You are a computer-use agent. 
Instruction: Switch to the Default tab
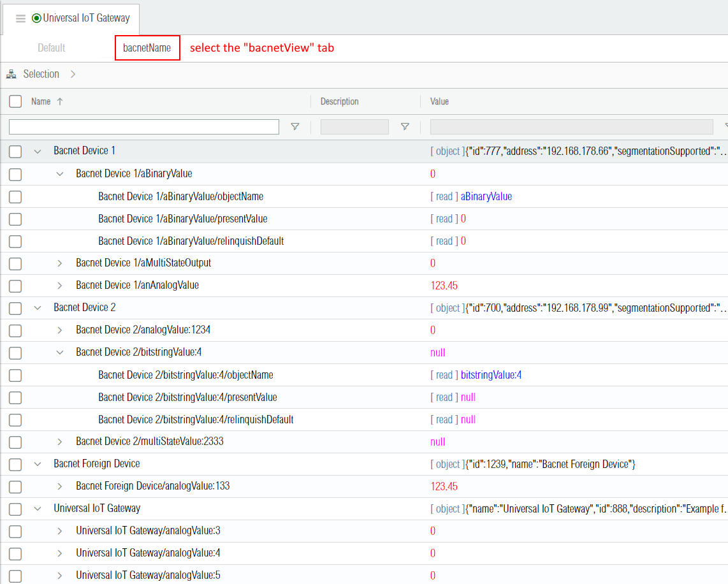click(x=52, y=48)
